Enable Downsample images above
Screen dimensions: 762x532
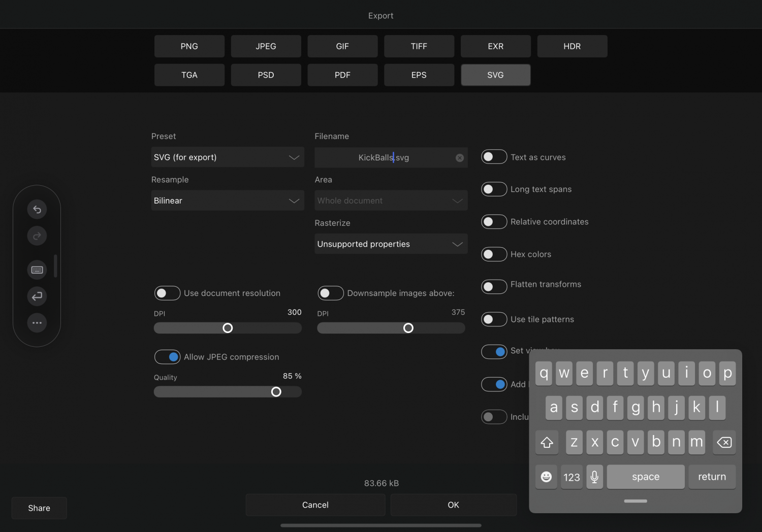coord(331,293)
